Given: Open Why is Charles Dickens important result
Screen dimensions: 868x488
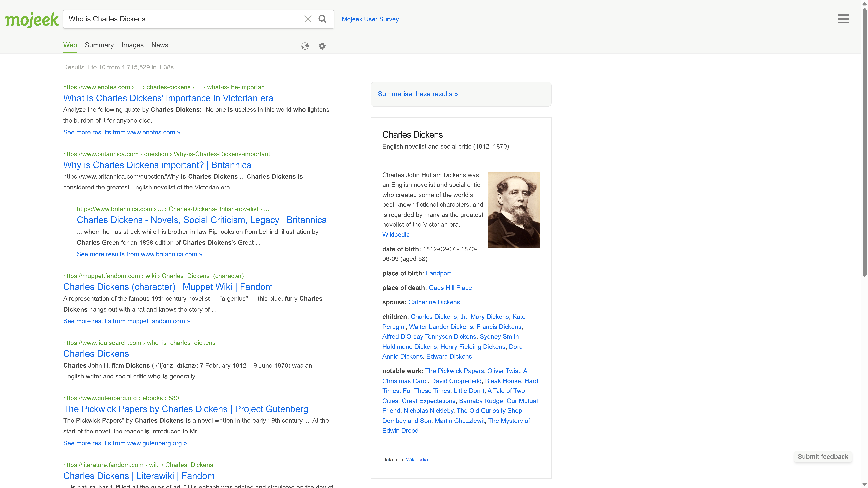Looking at the screenshot, I should 157,165.
